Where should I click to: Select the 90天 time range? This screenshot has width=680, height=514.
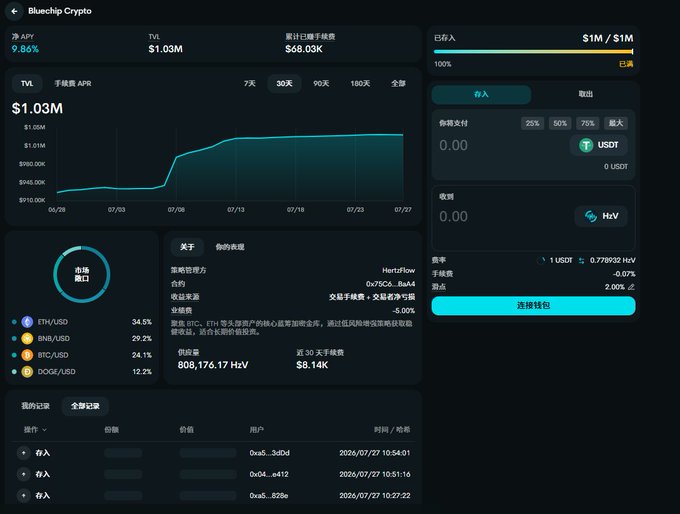click(x=321, y=83)
